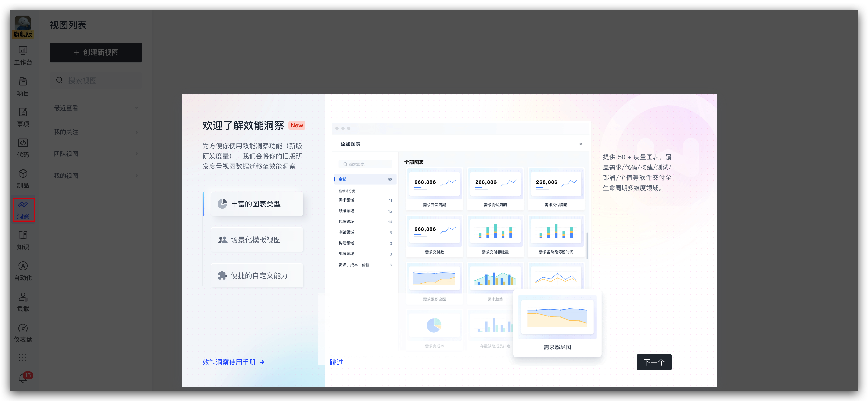Select 缺陷领域 category
This screenshot has height=401, width=868.
click(365, 211)
